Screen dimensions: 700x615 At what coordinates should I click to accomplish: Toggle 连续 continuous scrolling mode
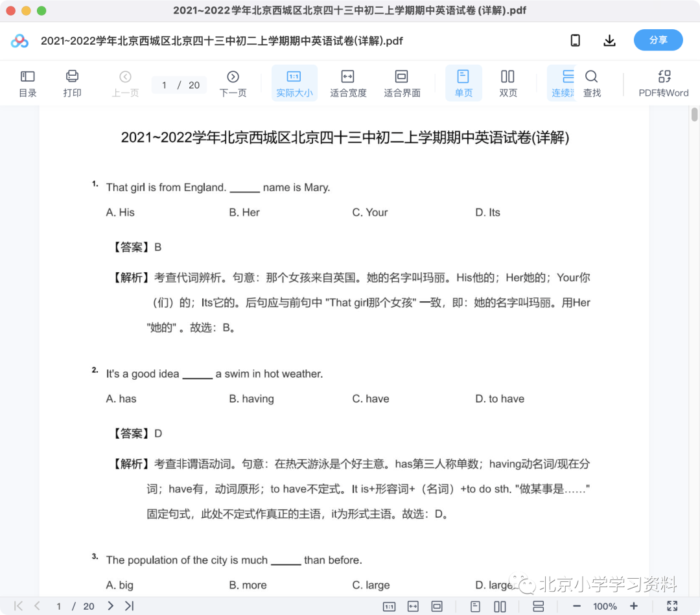click(x=562, y=84)
